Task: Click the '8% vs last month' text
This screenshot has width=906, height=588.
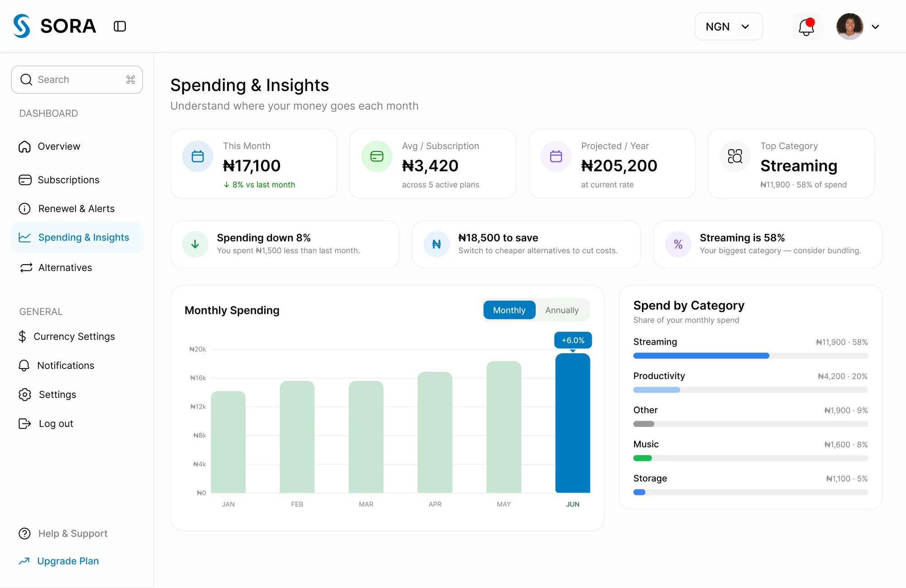Action: (263, 185)
